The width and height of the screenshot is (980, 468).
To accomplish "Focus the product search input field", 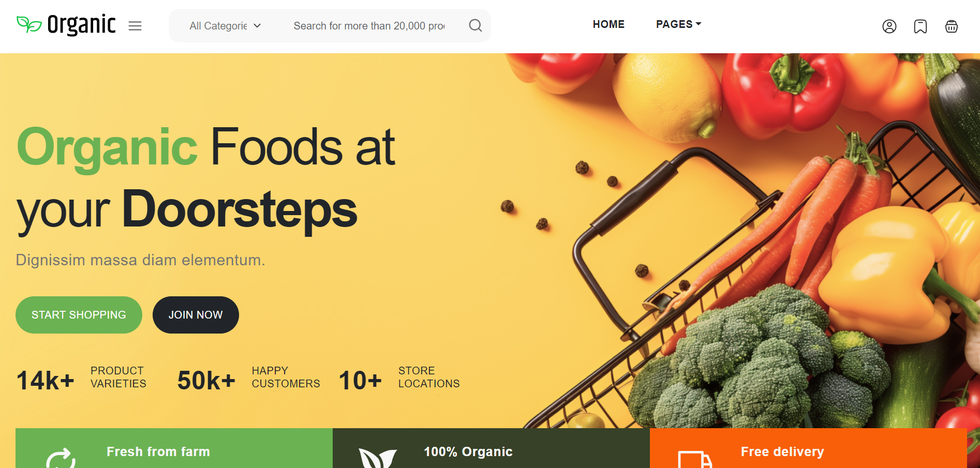I will [369, 26].
